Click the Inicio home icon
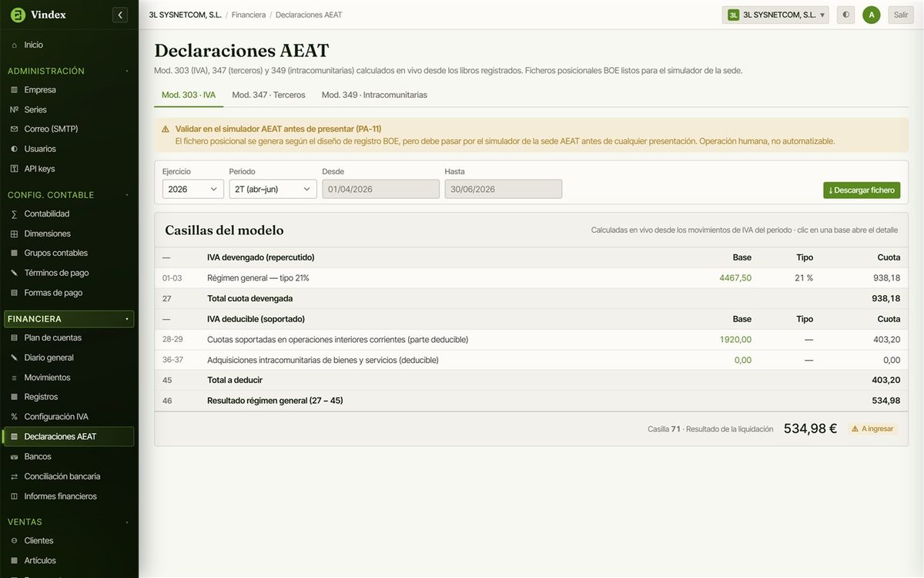Screen dimensions: 924x578 pyautogui.click(x=14, y=45)
